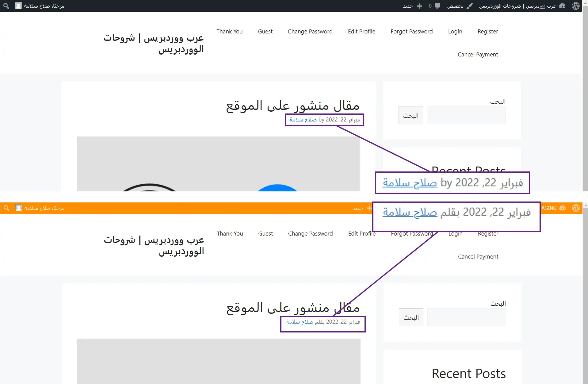Go to Cancel Payment in the upper site menu
The width and height of the screenshot is (588, 384).
[x=478, y=54]
